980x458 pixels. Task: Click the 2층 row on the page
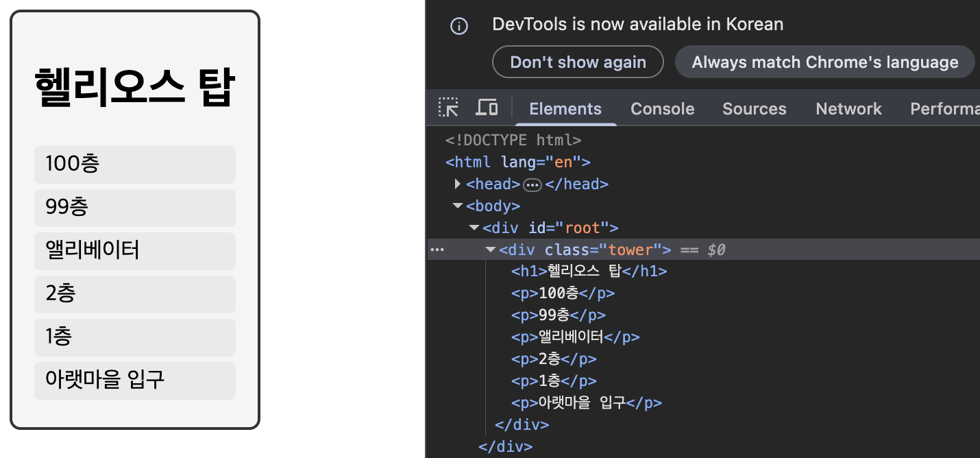[135, 294]
